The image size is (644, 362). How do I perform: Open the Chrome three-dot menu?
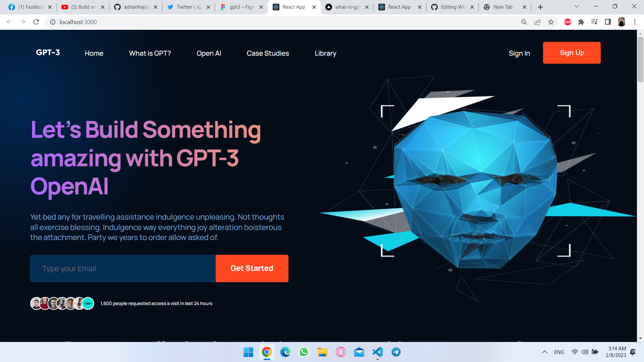(635, 22)
